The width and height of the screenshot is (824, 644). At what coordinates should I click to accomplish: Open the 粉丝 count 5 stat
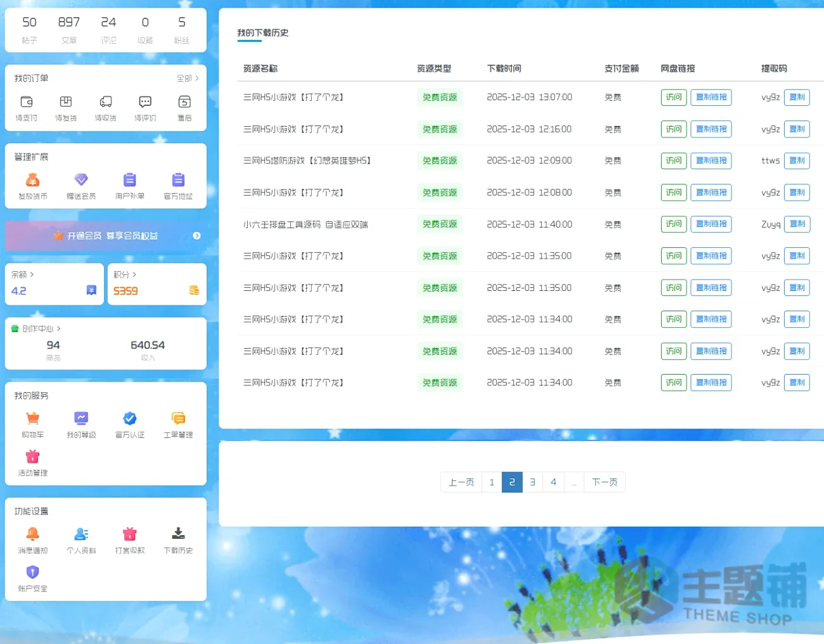coord(181,29)
